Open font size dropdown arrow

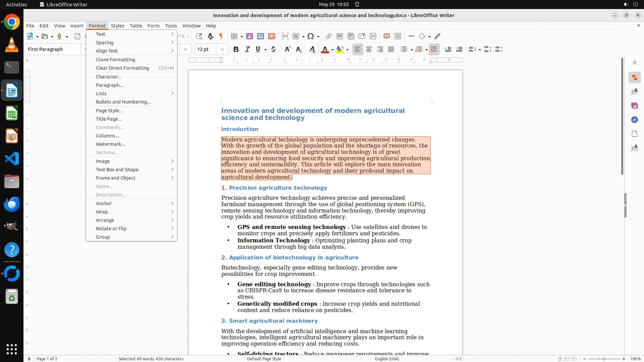click(x=222, y=49)
